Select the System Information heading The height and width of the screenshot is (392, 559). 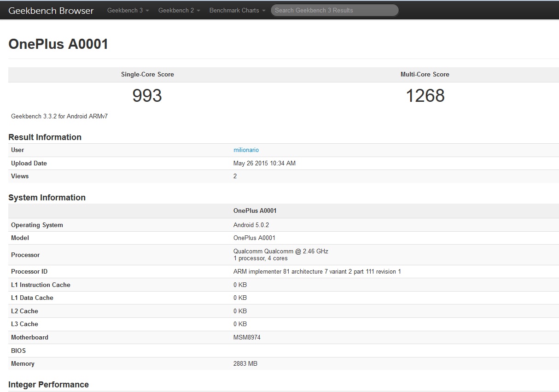click(x=47, y=198)
